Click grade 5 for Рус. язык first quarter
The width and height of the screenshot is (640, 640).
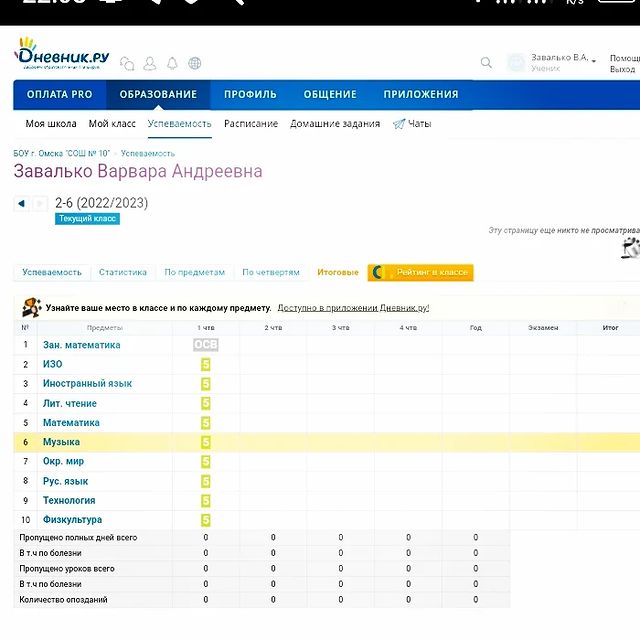coord(206,481)
